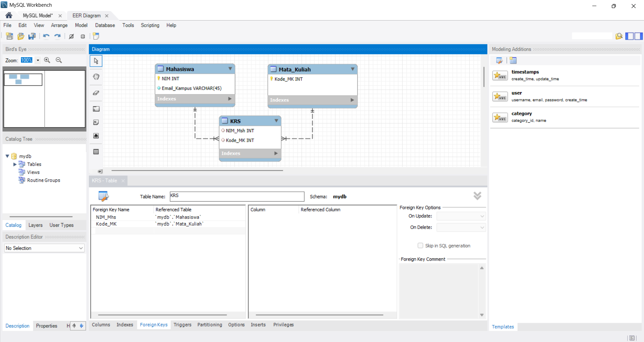Click the Table Name input field
Viewport: 644px width, 342px height.
pyautogui.click(x=237, y=197)
